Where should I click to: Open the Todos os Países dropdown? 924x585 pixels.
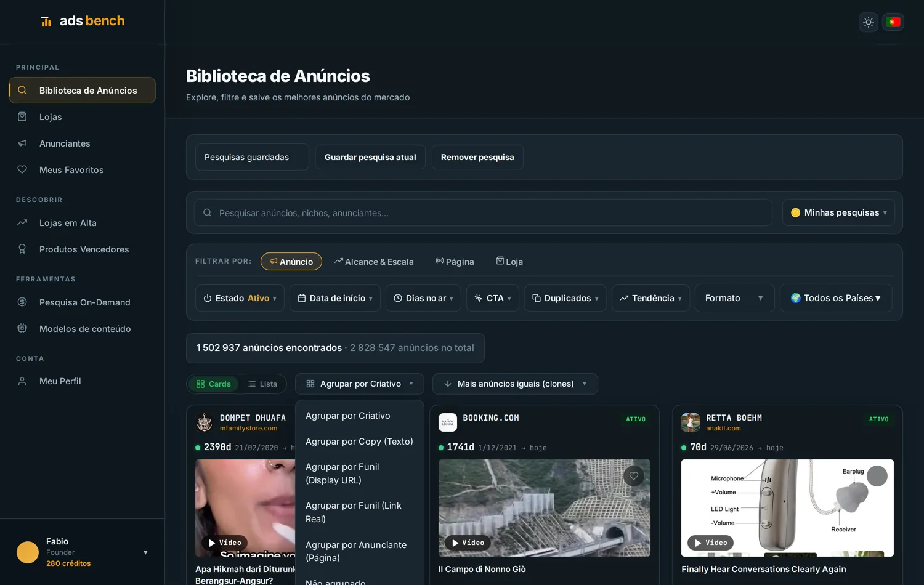[836, 298]
